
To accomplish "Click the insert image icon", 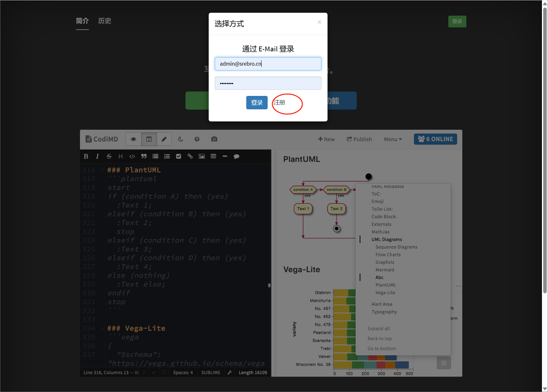I will pos(202,156).
